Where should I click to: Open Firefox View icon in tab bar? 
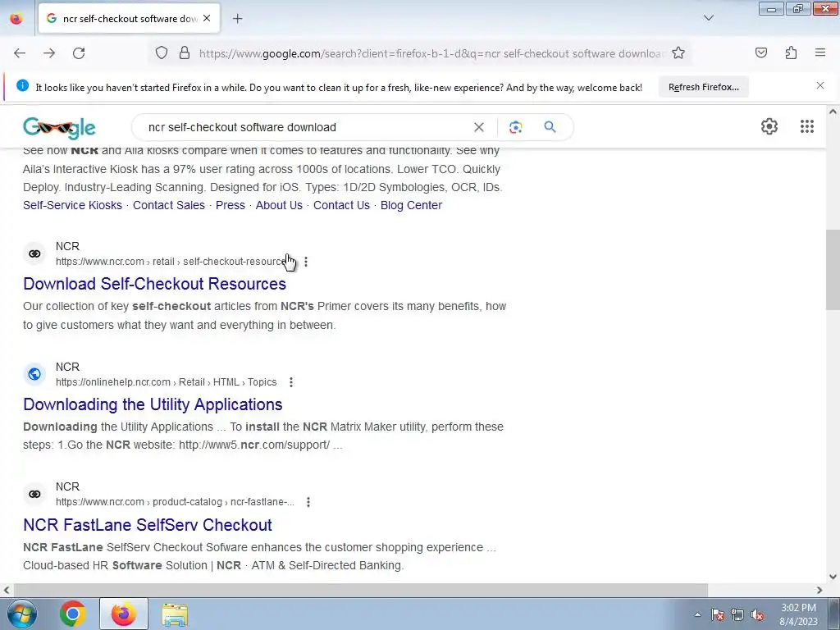coord(16,19)
